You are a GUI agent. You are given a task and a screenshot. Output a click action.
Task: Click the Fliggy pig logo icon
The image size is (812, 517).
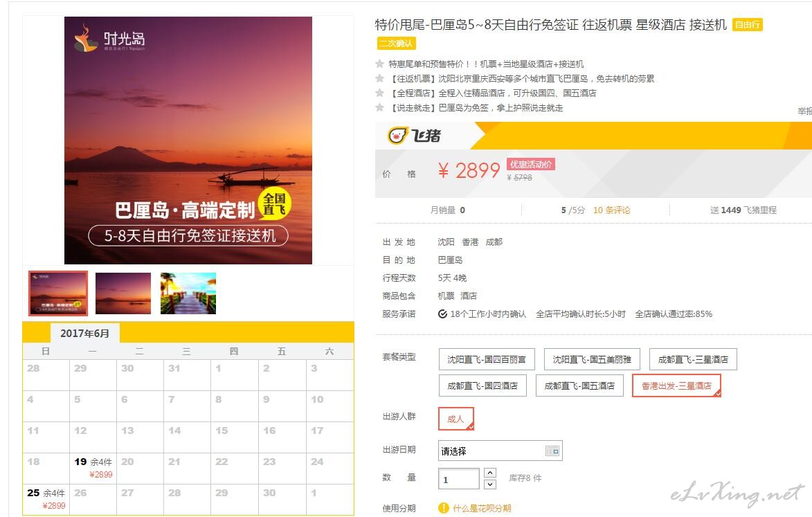(397, 136)
